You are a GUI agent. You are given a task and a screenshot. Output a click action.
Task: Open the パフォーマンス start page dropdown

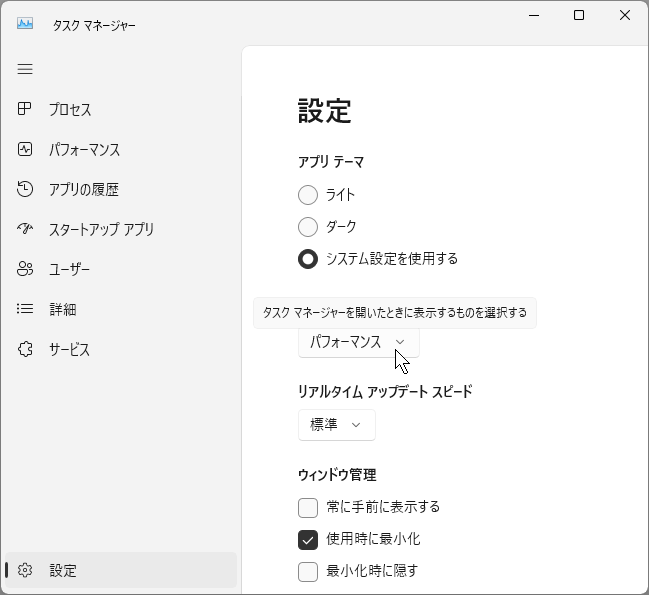pyautogui.click(x=358, y=342)
